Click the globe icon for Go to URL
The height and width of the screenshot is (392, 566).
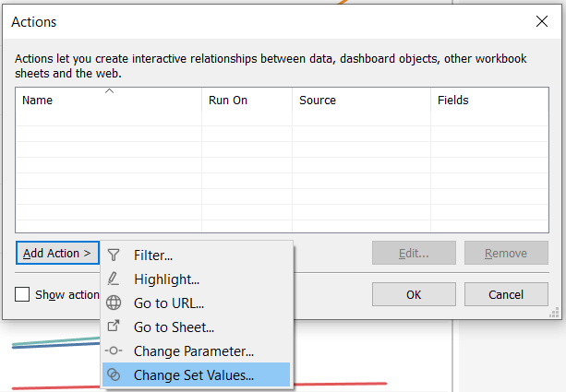pyautogui.click(x=114, y=303)
